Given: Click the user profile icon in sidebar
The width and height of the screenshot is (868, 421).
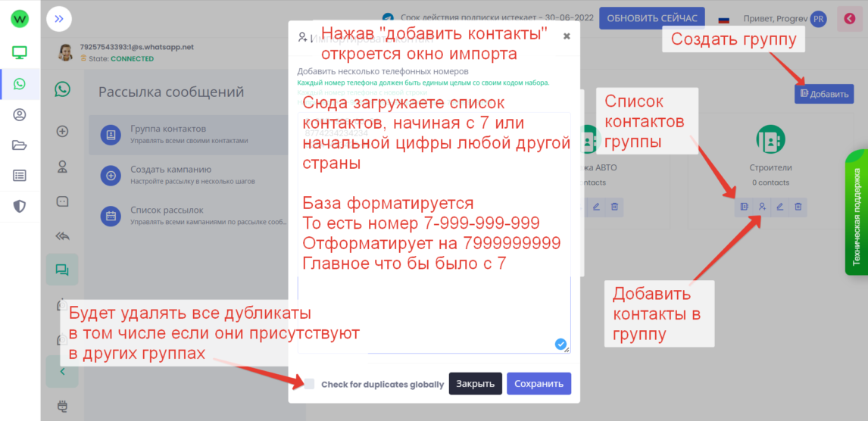Looking at the screenshot, I should pos(20,115).
